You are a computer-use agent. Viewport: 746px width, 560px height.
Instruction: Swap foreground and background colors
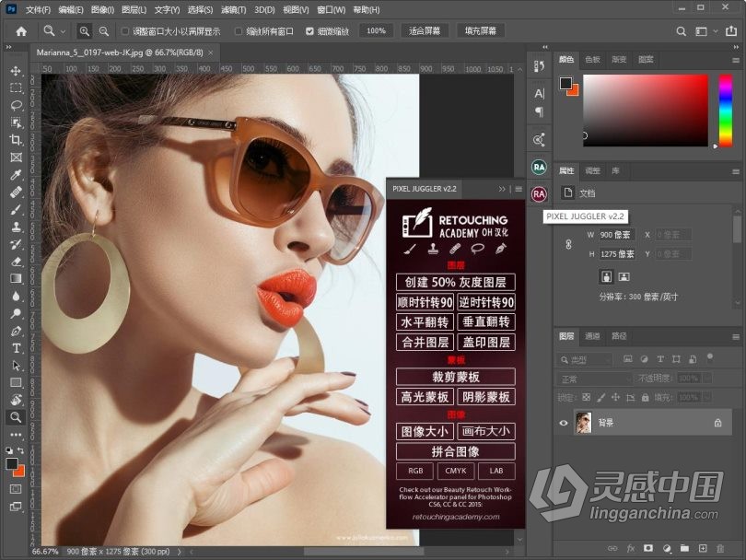[21, 449]
